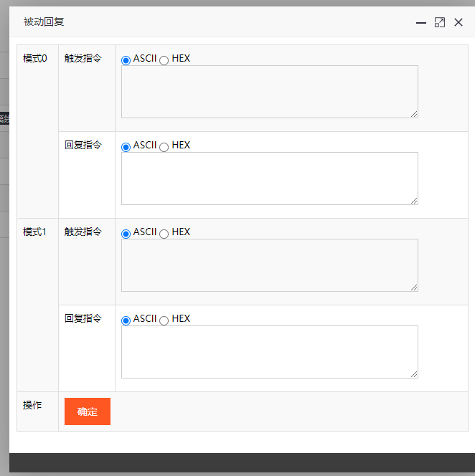
Task: Click resize grip of 模式1 回复指令 textarea
Action: point(414,375)
